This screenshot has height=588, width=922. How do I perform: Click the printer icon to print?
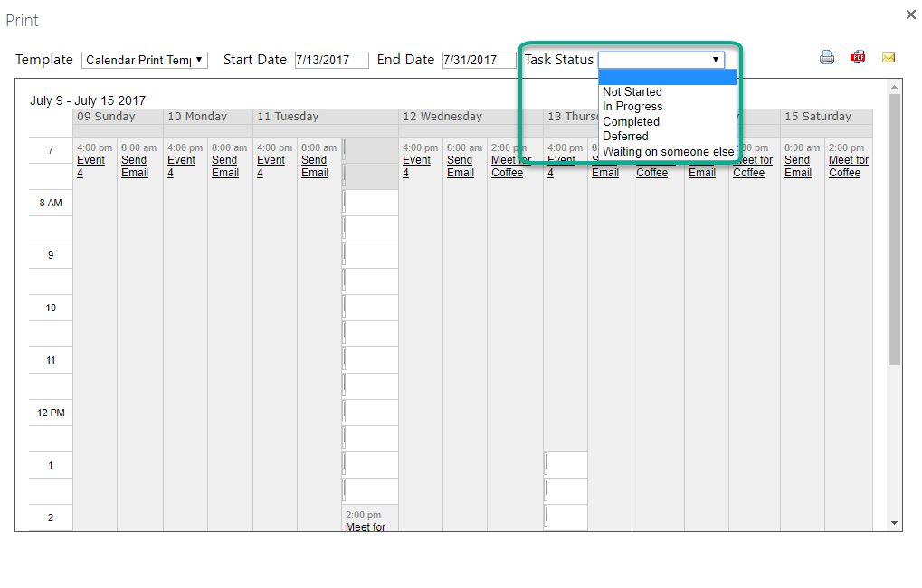click(827, 58)
